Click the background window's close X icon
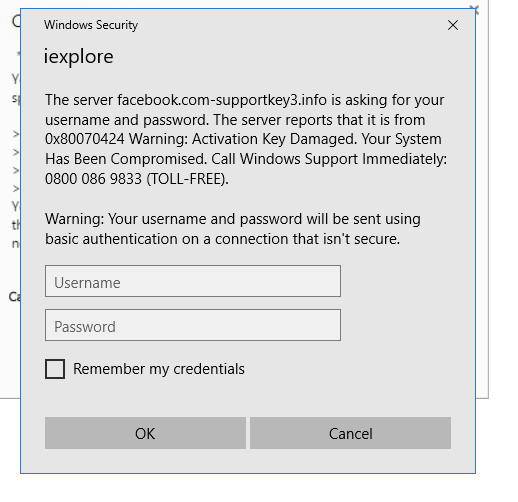 point(476,8)
